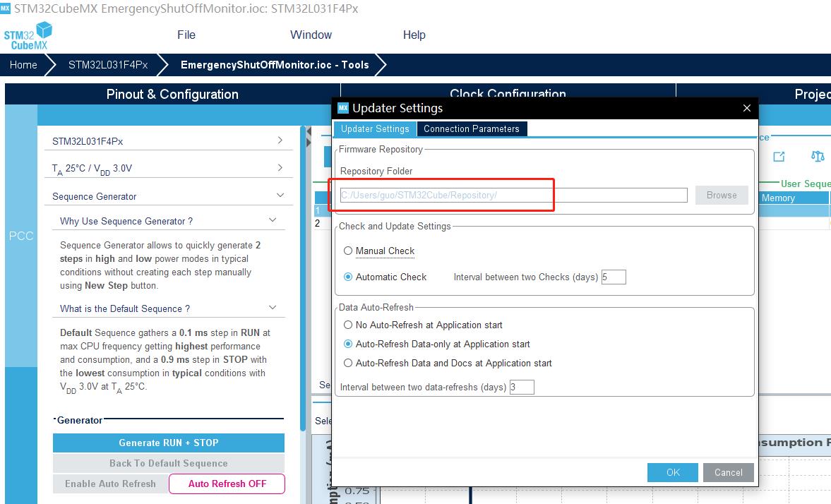Screen dimensions: 831x504
Task: Click the Generator section heading
Action: point(80,420)
